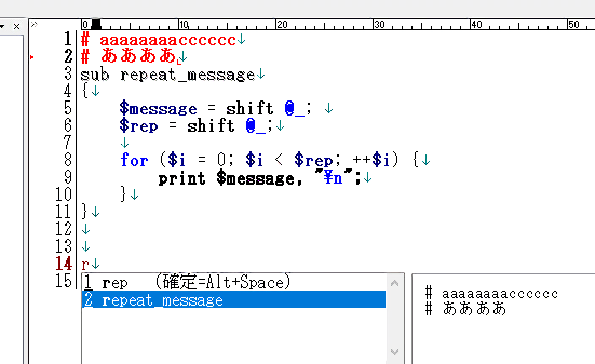Place cursor on "repeat_message" sub name

pyautogui.click(x=187, y=75)
